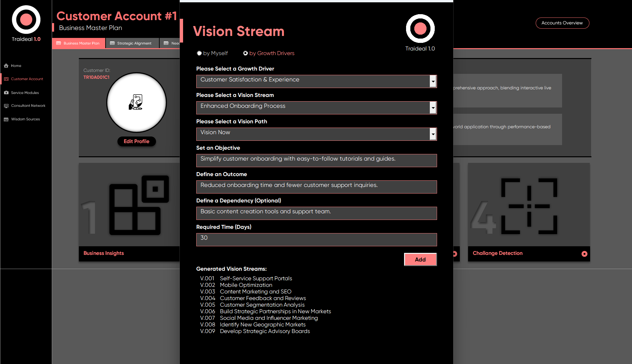The height and width of the screenshot is (364, 632).
Task: Expand the Growth Driver dropdown
Action: 433,81
